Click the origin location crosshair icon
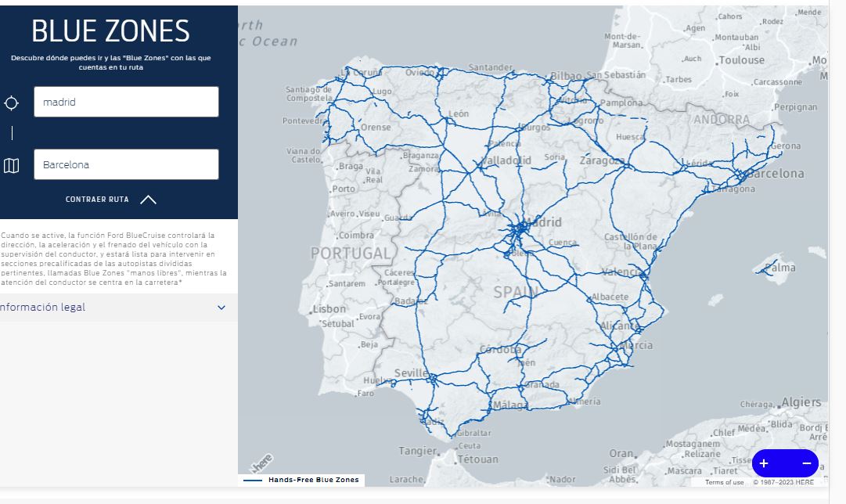 11,103
